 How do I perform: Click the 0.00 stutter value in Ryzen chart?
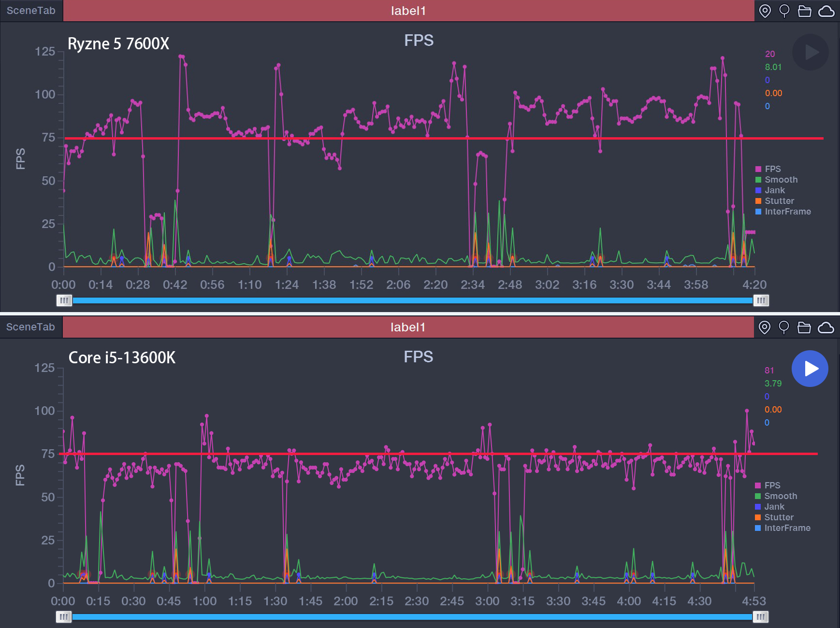(x=773, y=93)
